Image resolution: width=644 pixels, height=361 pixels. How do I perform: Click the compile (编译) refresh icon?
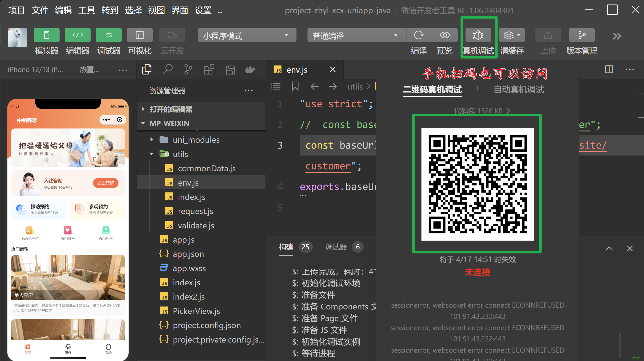point(419,35)
